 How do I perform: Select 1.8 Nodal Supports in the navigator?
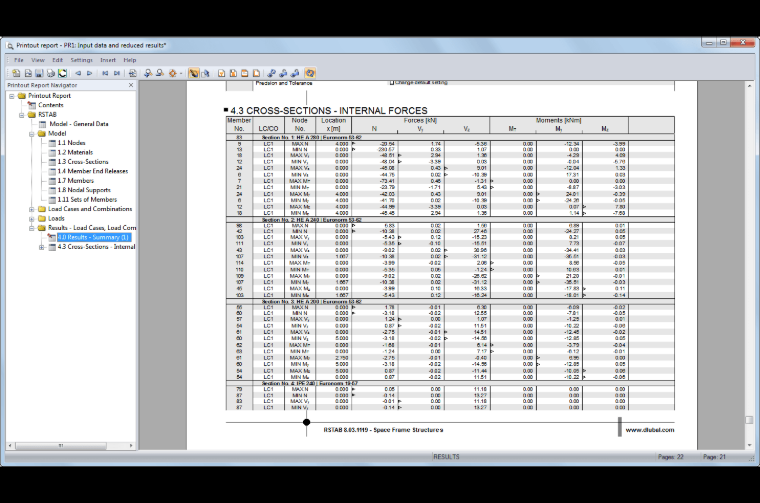click(84, 190)
